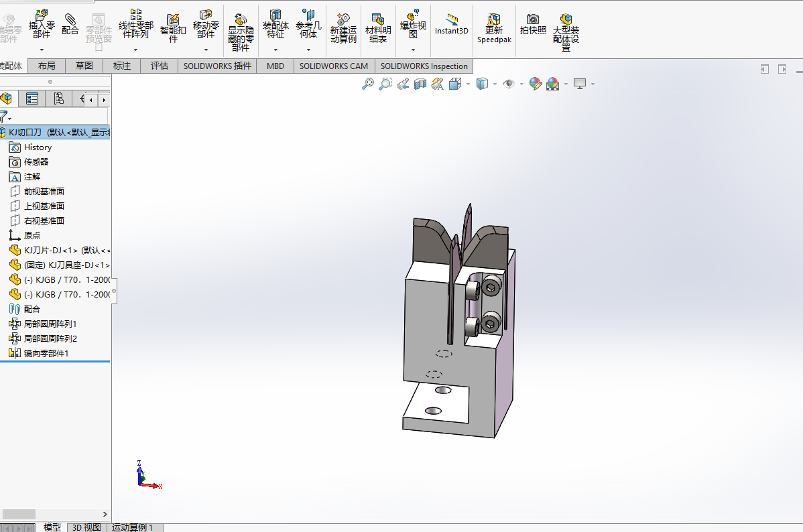Expand Display Style dropdown arrow
803x532 pixels.
(495, 84)
